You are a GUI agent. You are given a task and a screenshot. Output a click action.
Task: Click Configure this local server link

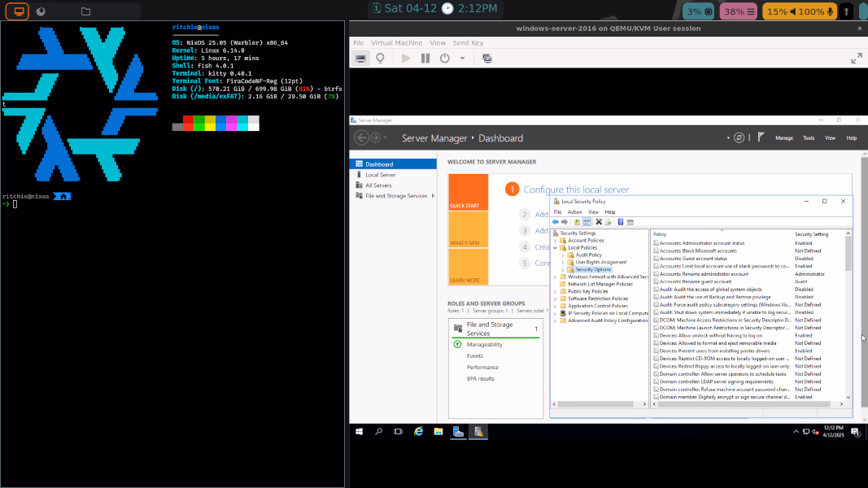pos(576,190)
